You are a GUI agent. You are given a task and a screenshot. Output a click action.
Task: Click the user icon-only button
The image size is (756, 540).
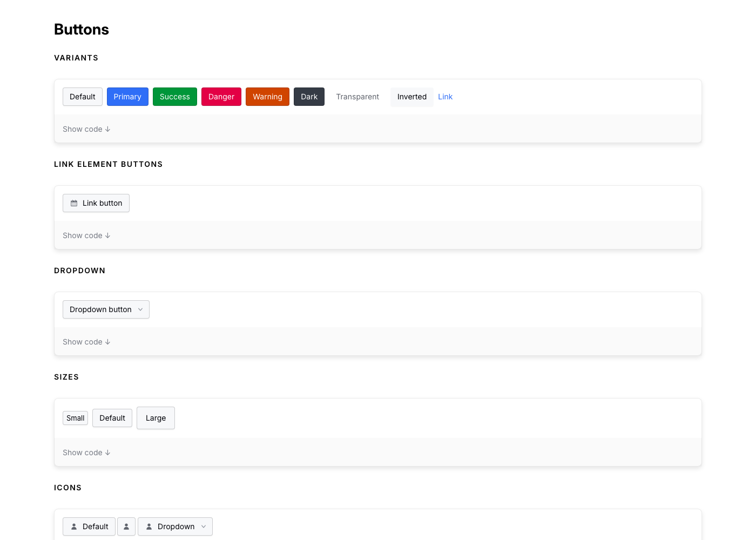[126, 526]
